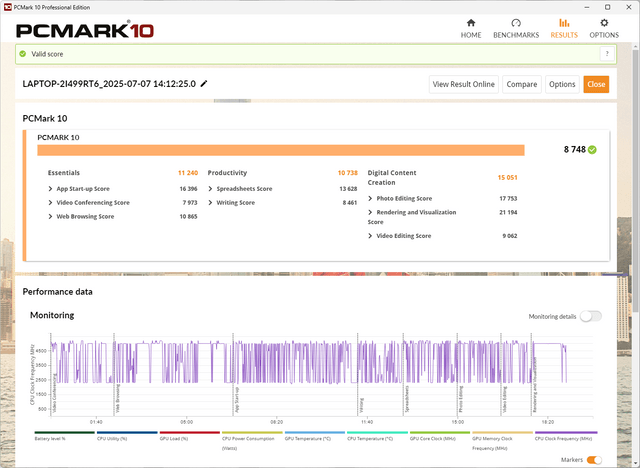The image size is (640, 468).
Task: Expand Video Conferencing Score
Action: (50, 202)
